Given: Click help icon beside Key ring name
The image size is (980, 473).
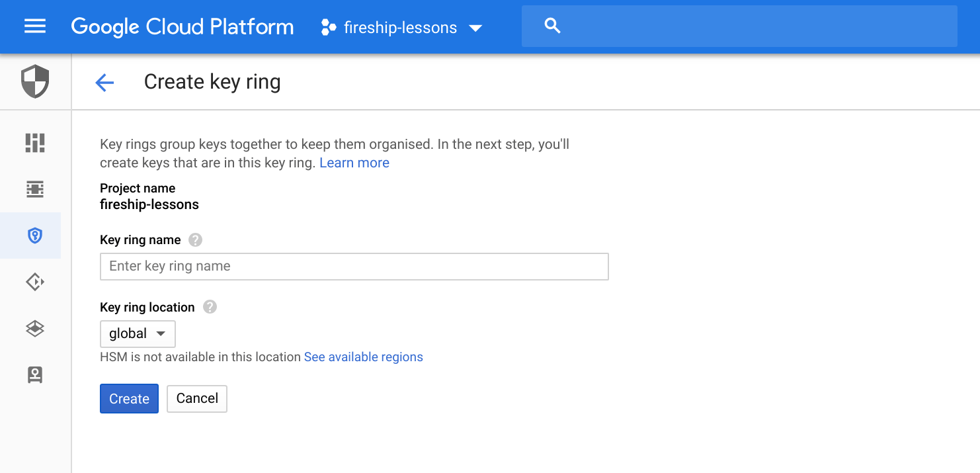Looking at the screenshot, I should pos(195,240).
